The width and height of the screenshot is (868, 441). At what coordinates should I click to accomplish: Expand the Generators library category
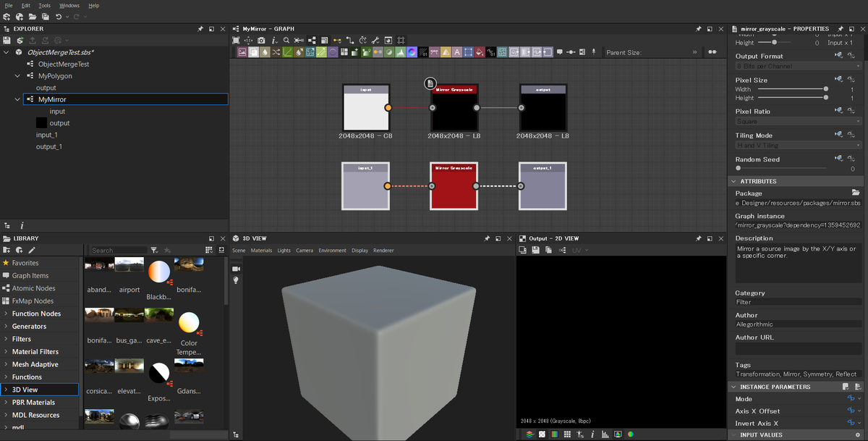coord(7,327)
